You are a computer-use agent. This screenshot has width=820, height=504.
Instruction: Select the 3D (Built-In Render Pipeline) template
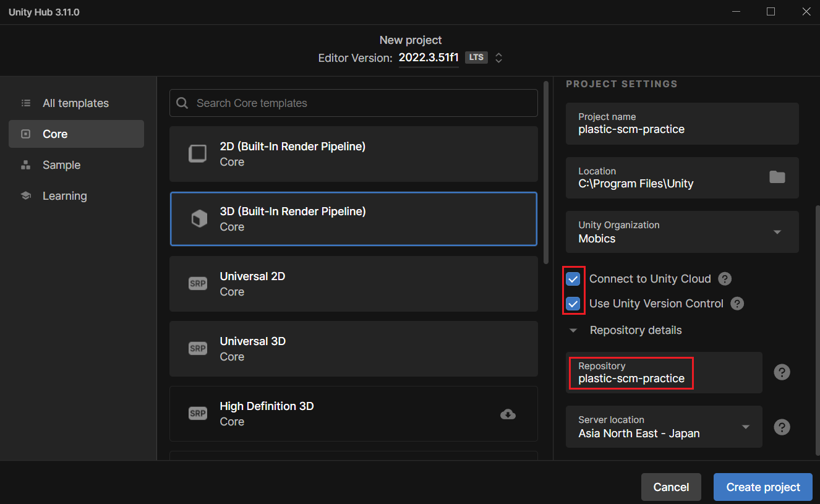pyautogui.click(x=354, y=219)
